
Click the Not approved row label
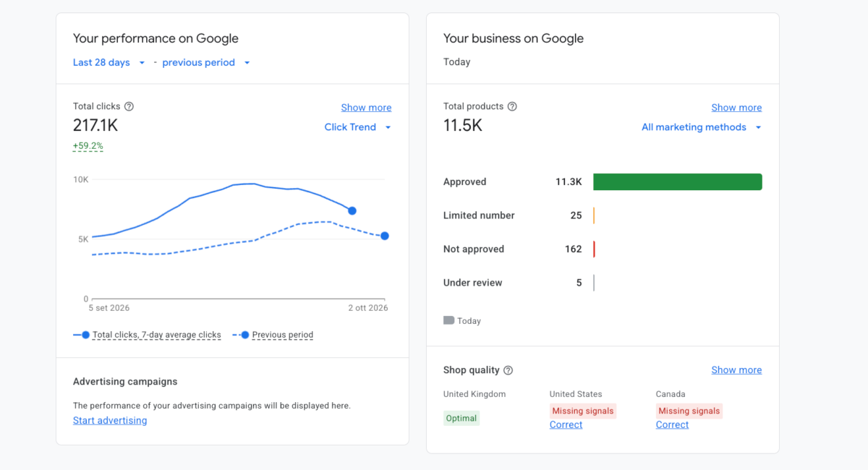tap(474, 249)
